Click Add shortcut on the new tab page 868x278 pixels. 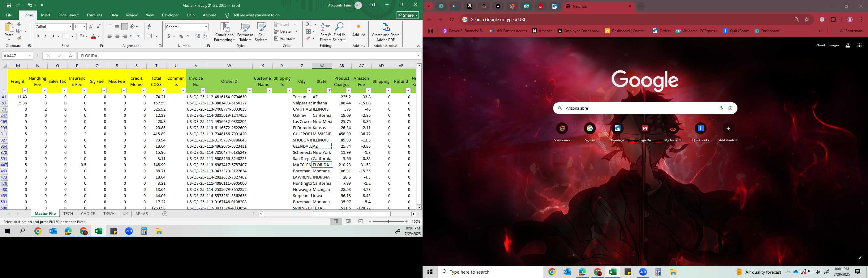(x=728, y=132)
